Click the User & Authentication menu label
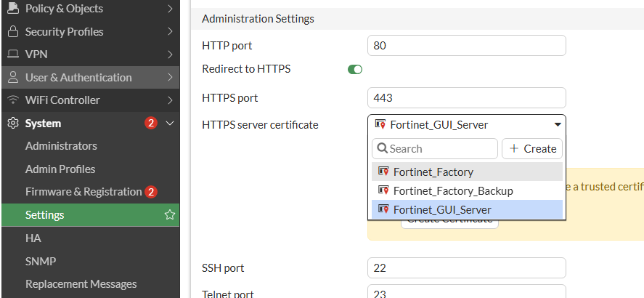Screen dimensions: 644x298 click(x=78, y=77)
